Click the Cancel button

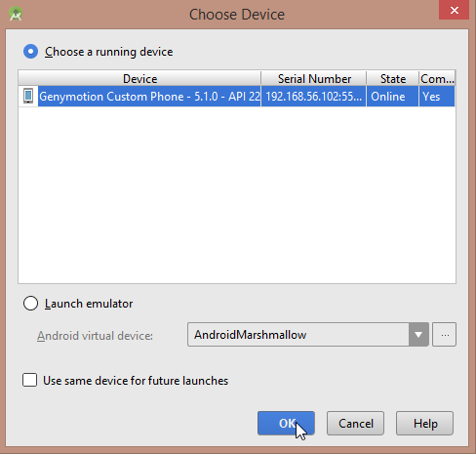coord(355,423)
